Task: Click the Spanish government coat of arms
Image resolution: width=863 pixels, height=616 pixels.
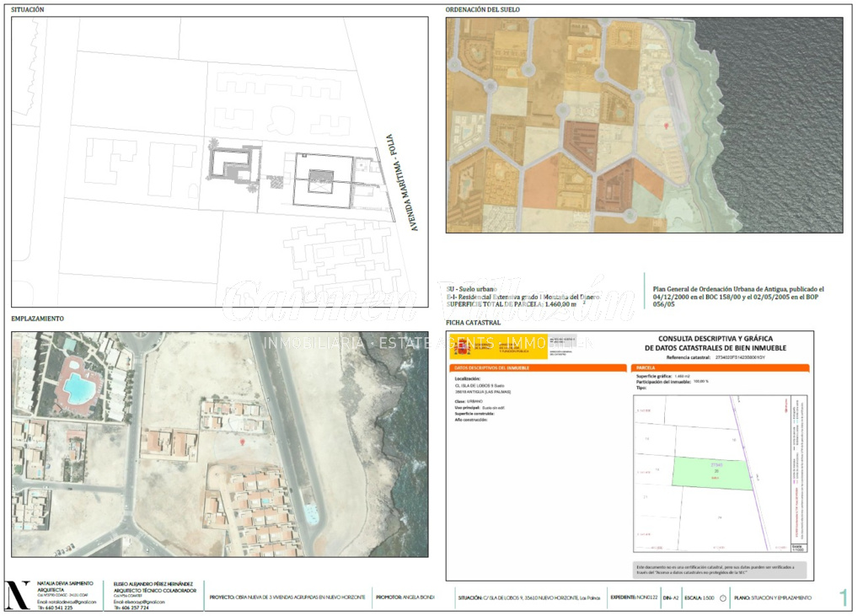Action: tap(462, 346)
